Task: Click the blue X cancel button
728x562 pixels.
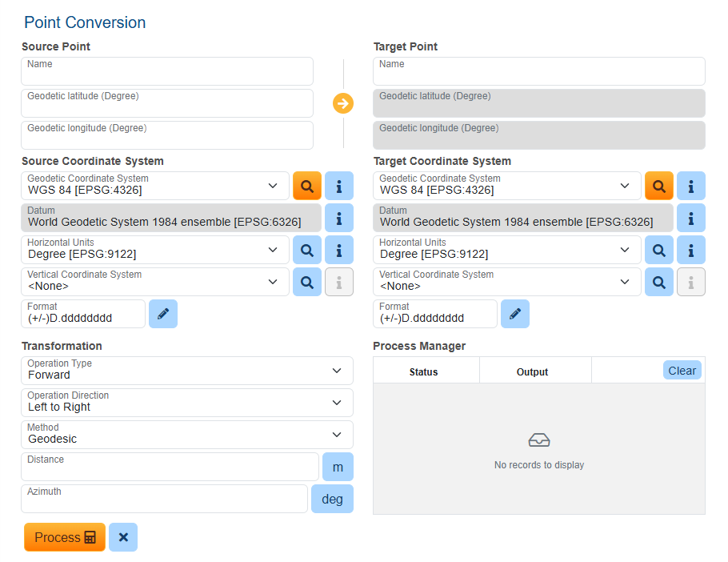Action: pyautogui.click(x=123, y=537)
